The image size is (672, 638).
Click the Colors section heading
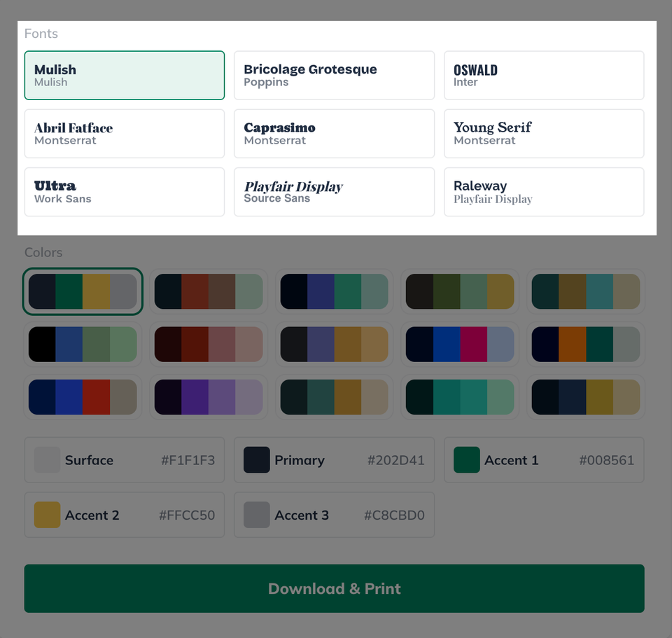(43, 252)
